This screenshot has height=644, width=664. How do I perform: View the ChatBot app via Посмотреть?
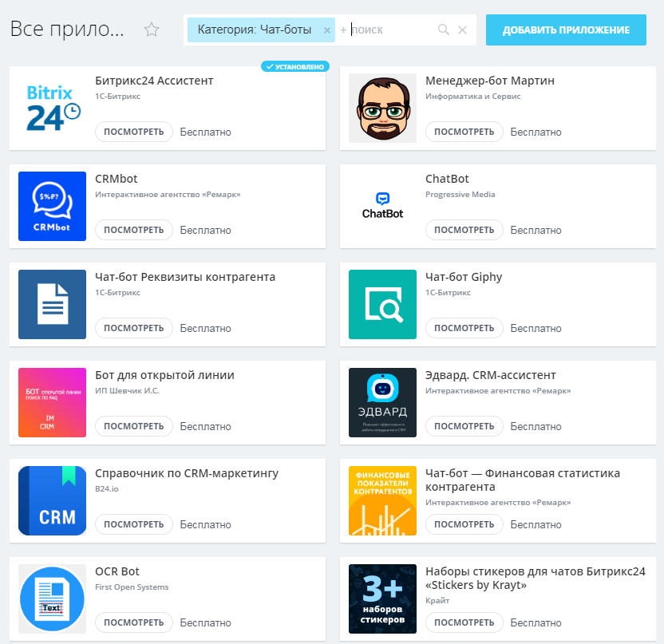click(x=464, y=230)
